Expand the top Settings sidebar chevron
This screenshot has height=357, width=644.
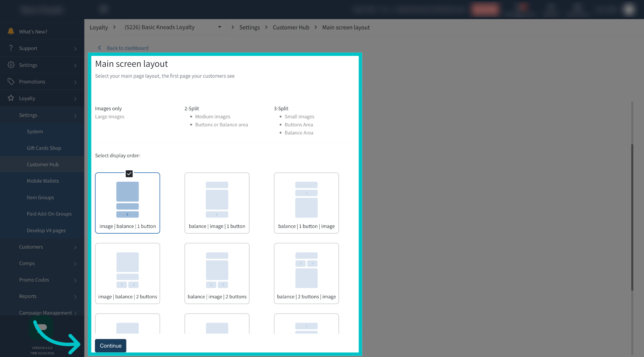click(75, 66)
